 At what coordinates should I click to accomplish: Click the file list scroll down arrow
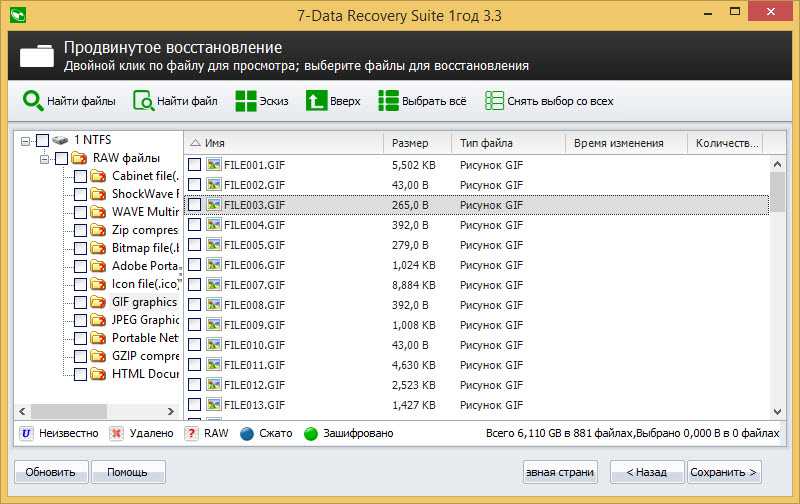point(777,411)
